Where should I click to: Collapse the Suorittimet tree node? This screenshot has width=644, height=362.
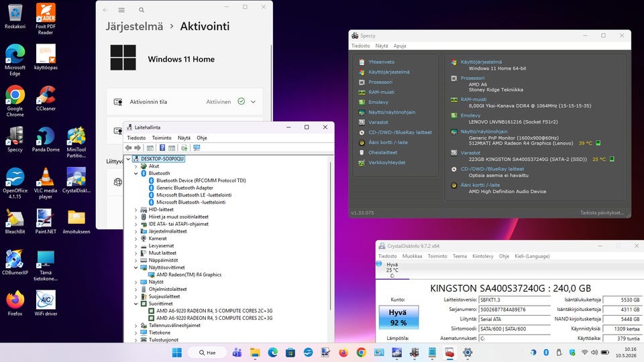click(136, 304)
